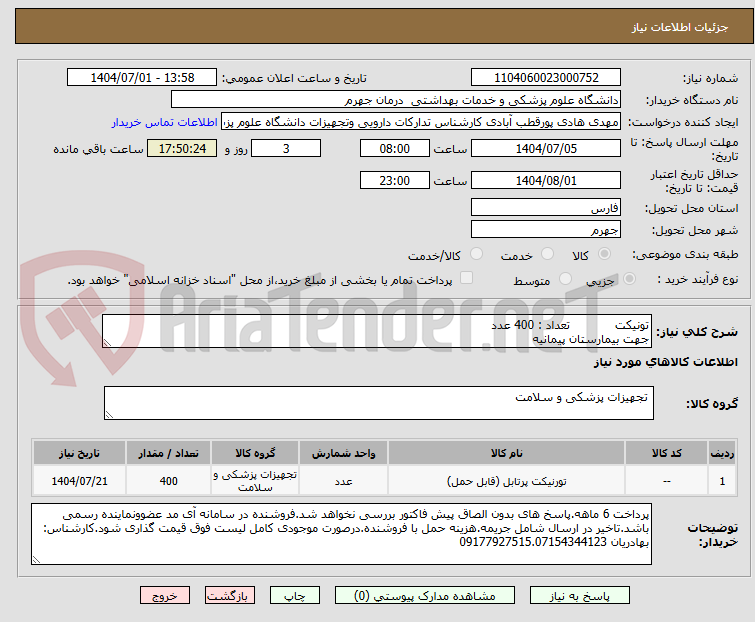Toggle the اسناد خزانه اسلامی payment checkbox

click(466, 278)
